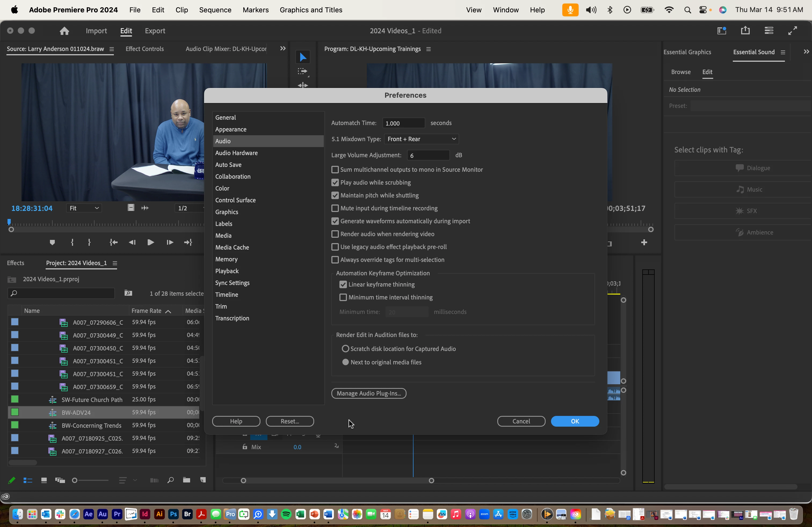Click the New Bin folder icon

point(186,480)
